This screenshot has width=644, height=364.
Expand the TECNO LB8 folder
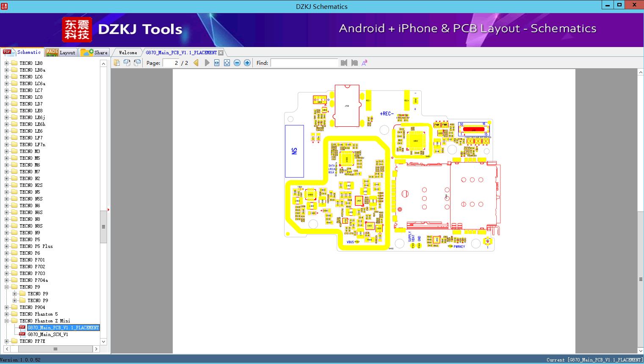click(x=6, y=63)
